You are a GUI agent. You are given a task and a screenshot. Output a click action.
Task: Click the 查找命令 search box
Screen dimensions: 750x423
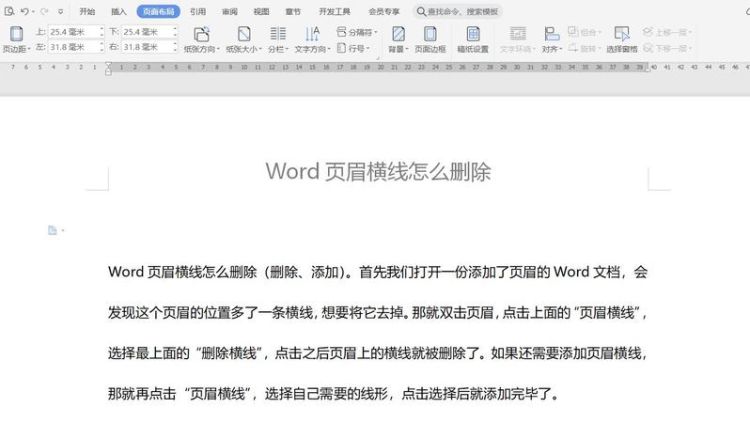458,11
